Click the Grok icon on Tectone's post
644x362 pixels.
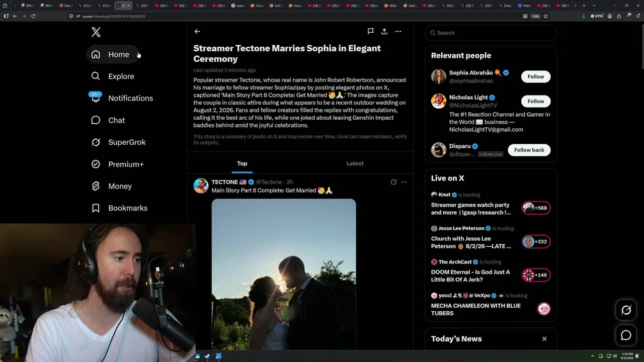[x=393, y=182]
